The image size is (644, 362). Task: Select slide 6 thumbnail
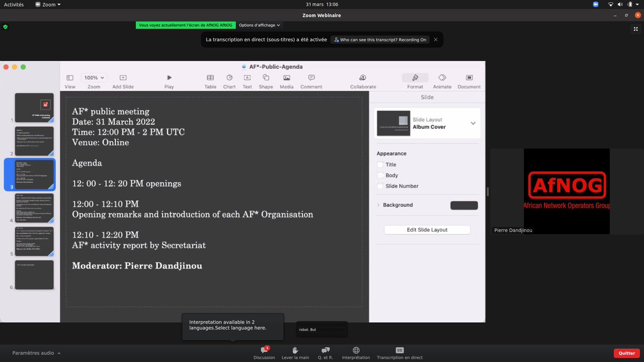coord(34,275)
